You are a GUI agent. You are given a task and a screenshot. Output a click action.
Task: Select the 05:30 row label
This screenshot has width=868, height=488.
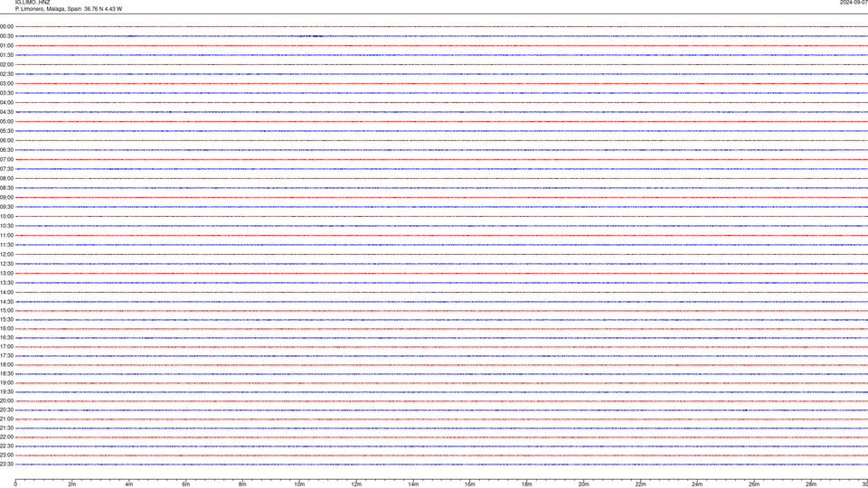(x=6, y=131)
